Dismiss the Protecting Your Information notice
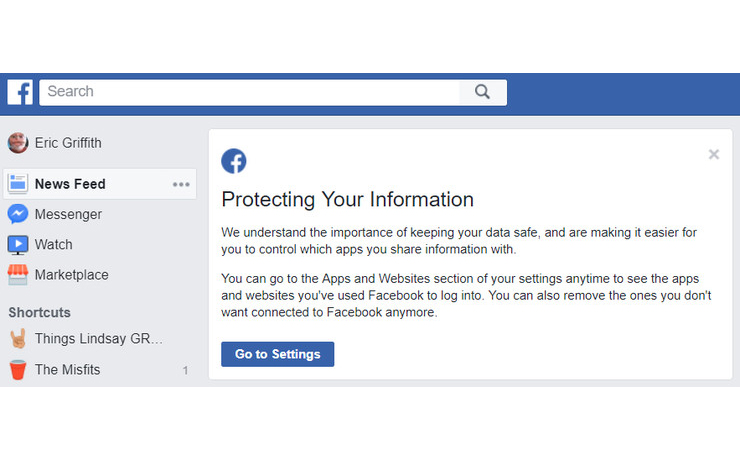This screenshot has width=740, height=460. coord(713,154)
